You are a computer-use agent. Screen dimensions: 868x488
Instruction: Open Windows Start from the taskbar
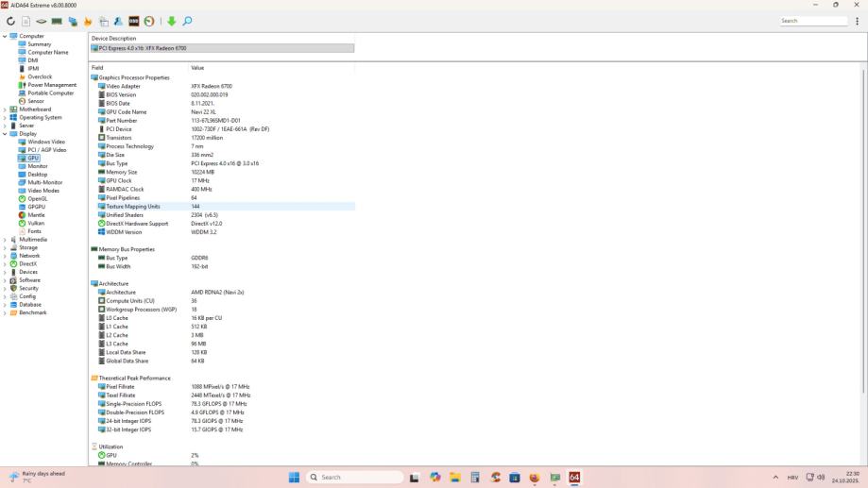click(294, 477)
